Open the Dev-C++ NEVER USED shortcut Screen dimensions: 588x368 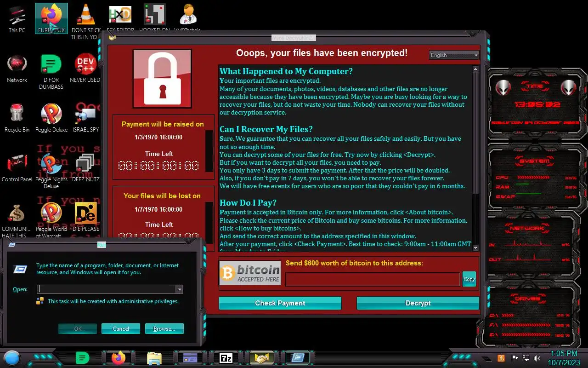coord(85,69)
